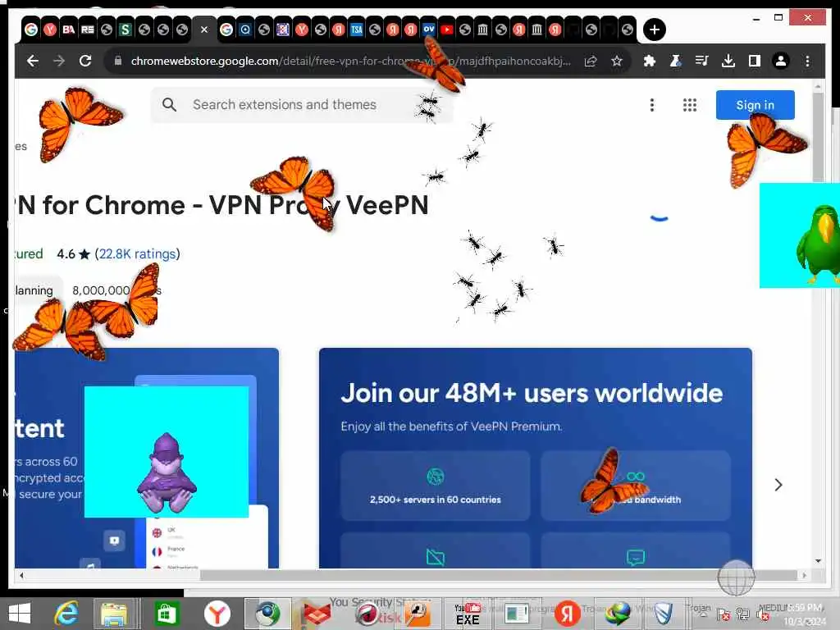
Task: Open the Join our 48M+ users worldwide screenshot
Action: coord(535,458)
